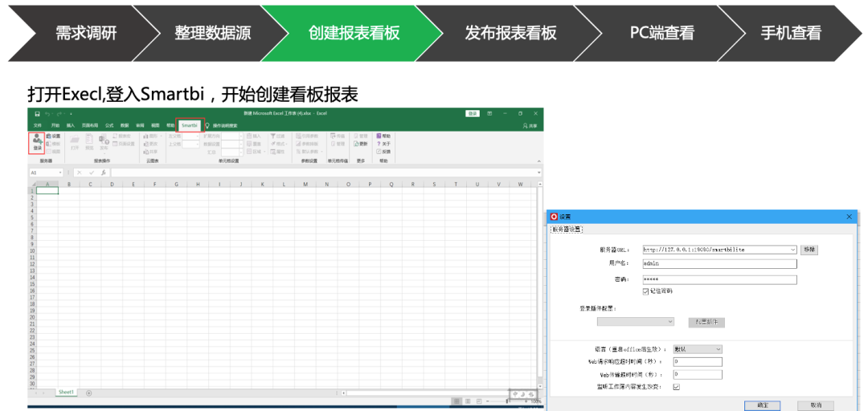Click 更改 in the 云图表 group
This screenshot has height=411, width=868.
tap(150, 144)
